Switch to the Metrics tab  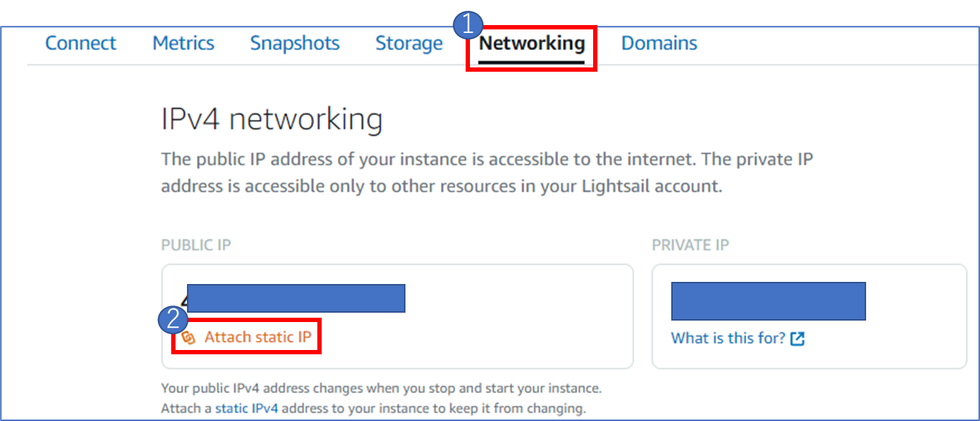183,43
